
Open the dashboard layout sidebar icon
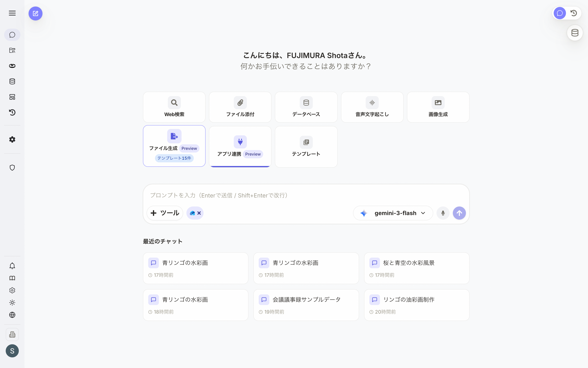(12, 97)
